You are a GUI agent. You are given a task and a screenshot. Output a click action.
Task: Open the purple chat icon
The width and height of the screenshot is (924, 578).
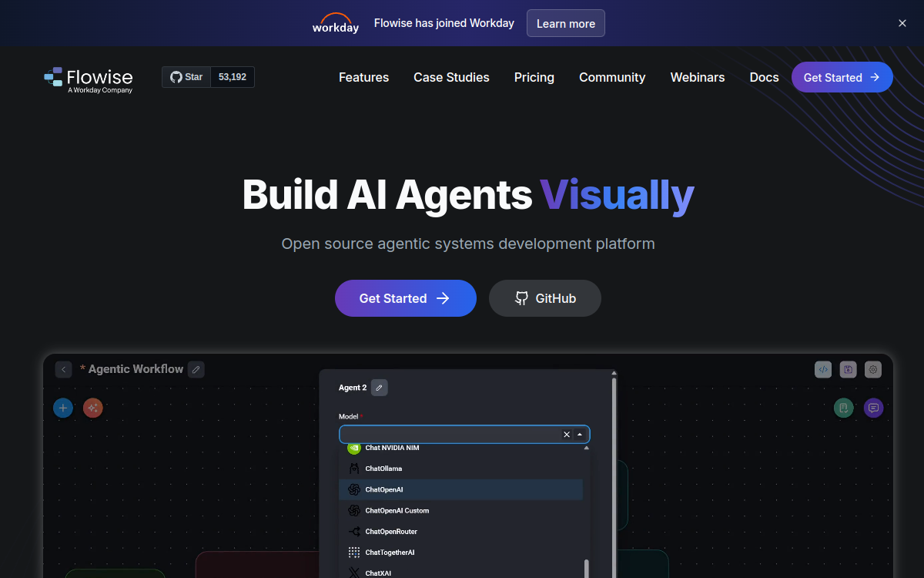point(873,408)
